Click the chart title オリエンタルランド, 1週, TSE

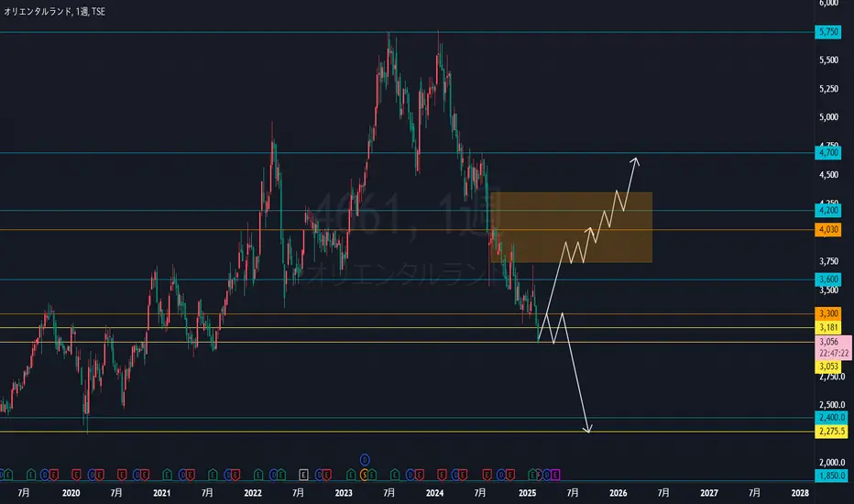pyautogui.click(x=54, y=11)
